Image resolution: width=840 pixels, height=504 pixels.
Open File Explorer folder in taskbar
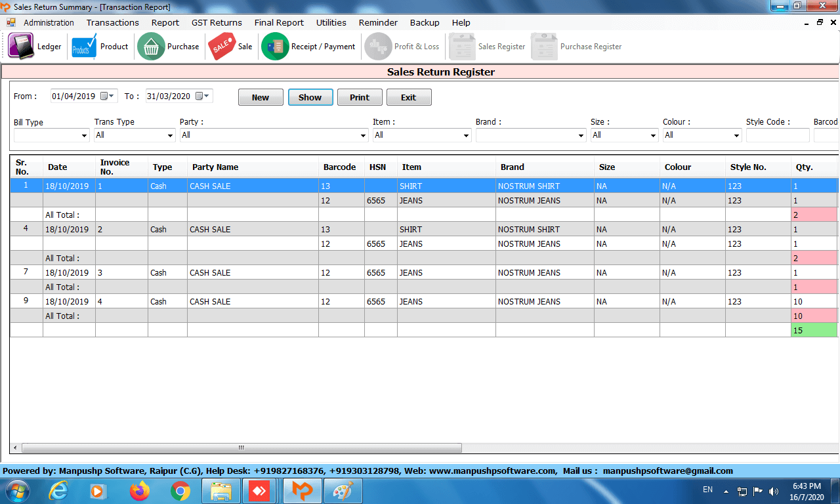(x=220, y=491)
